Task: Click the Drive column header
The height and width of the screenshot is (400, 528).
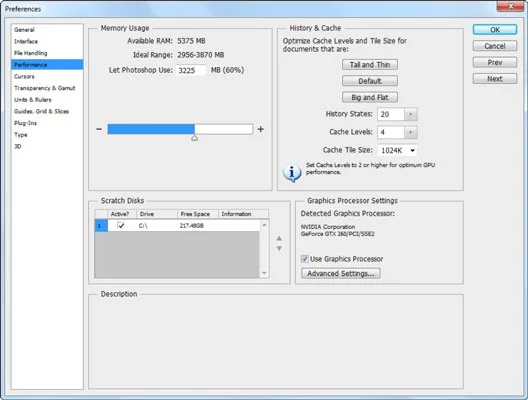Action: point(157,214)
